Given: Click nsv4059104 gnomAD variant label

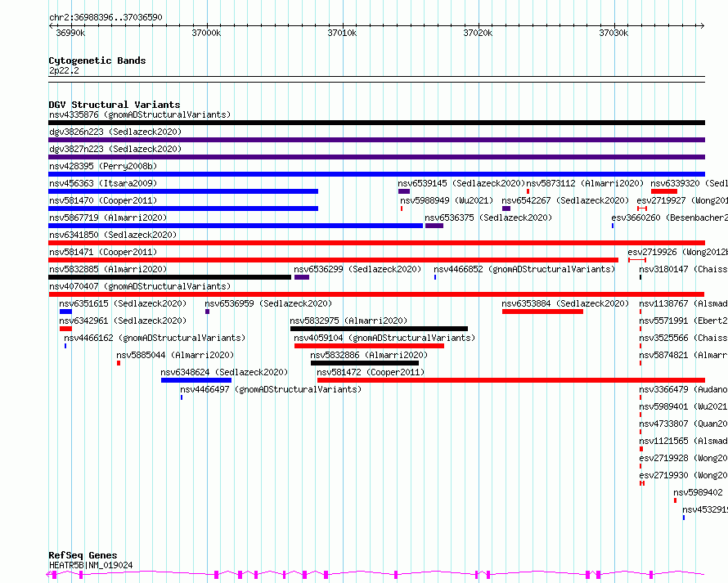Looking at the screenshot, I should point(384,338).
